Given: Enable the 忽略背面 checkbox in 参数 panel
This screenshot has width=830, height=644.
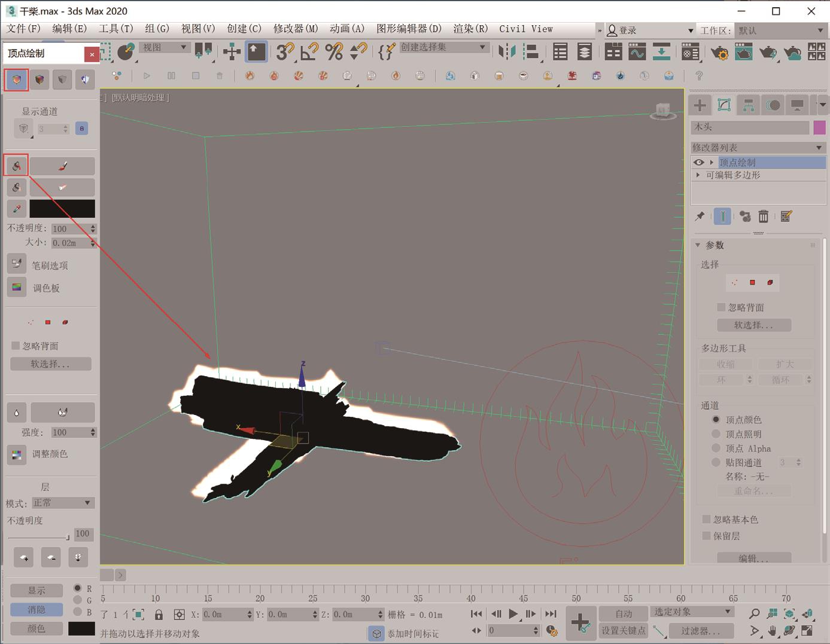Looking at the screenshot, I should click(721, 307).
